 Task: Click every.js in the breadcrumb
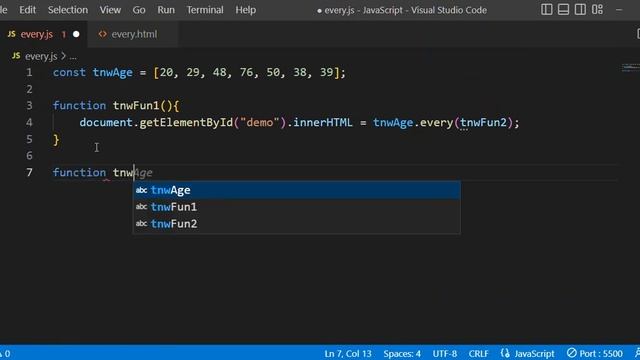(41, 56)
